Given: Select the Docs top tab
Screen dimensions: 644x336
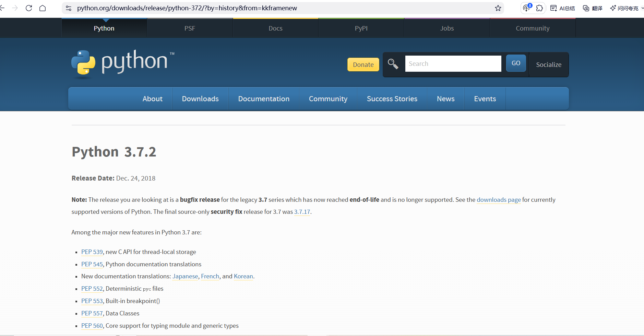Looking at the screenshot, I should [x=275, y=28].
